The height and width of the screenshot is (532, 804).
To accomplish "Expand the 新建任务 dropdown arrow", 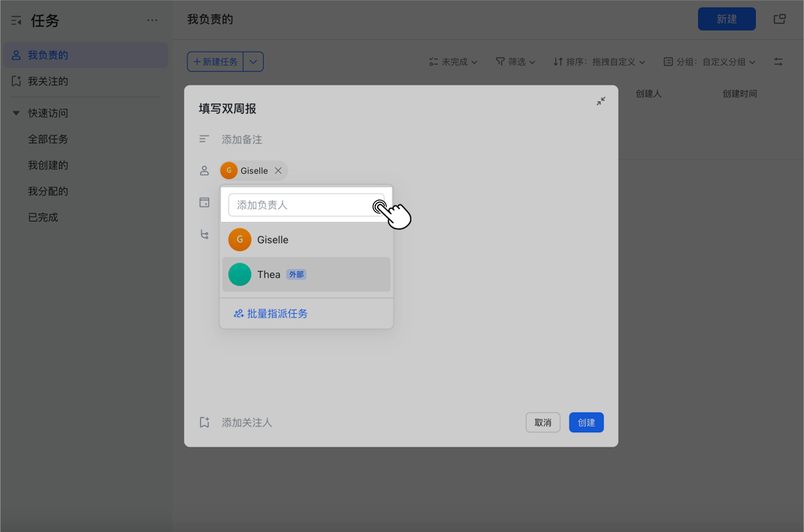I will click(253, 62).
